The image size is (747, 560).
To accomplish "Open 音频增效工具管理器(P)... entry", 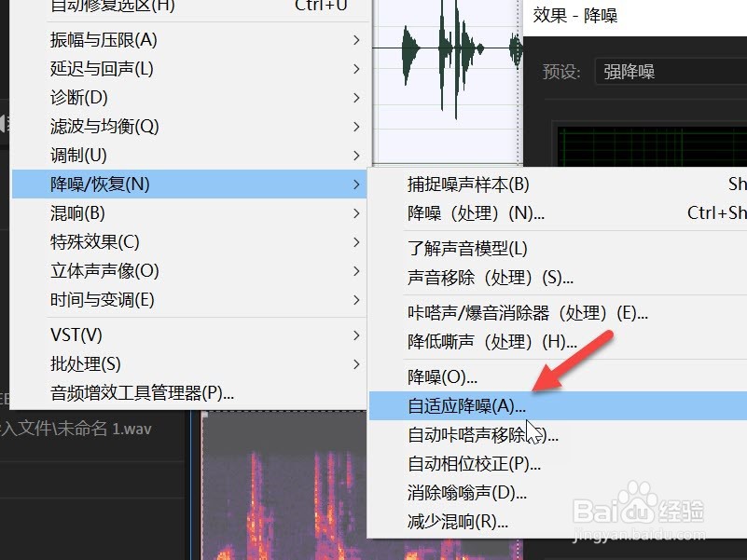I will 189,393.
